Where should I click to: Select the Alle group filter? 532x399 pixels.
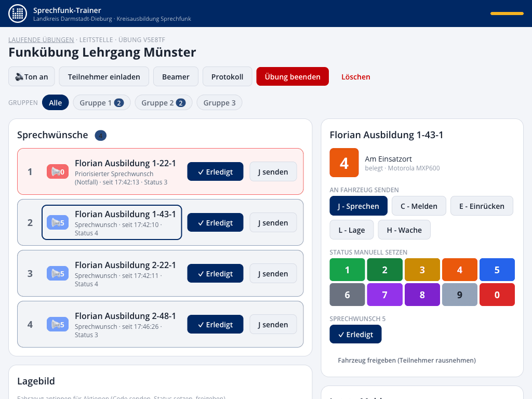click(x=55, y=103)
